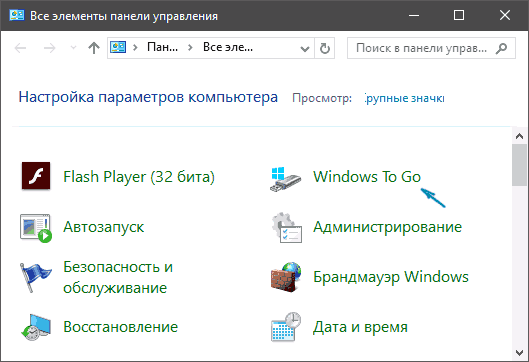Refresh the control panel view
The width and height of the screenshot is (529, 362).
[325, 48]
